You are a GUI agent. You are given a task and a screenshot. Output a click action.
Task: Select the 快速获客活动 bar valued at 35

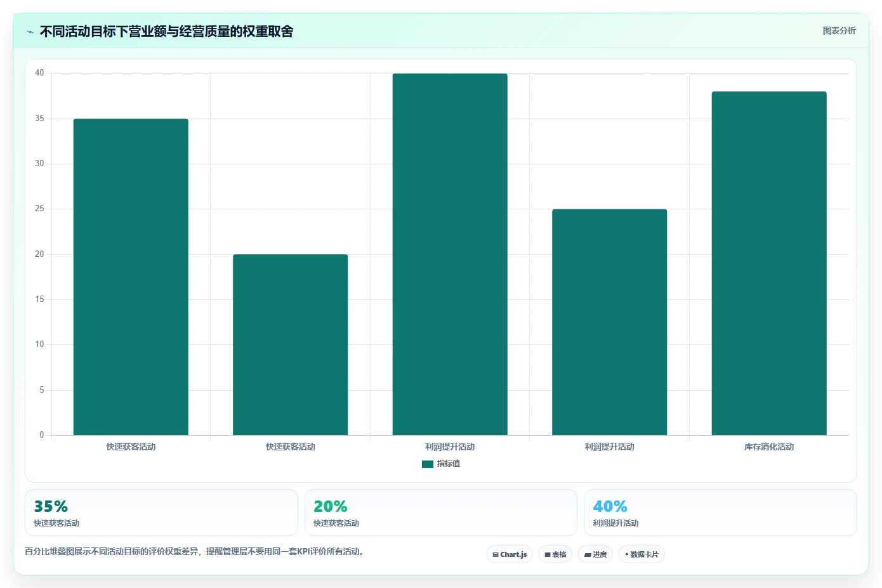tap(131, 277)
